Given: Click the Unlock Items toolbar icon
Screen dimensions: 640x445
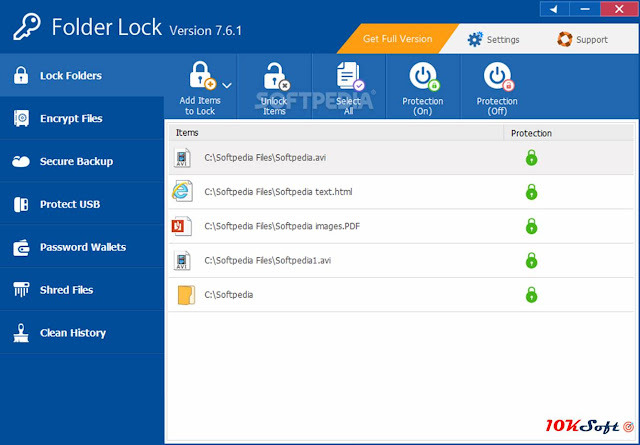Looking at the screenshot, I should [276, 76].
